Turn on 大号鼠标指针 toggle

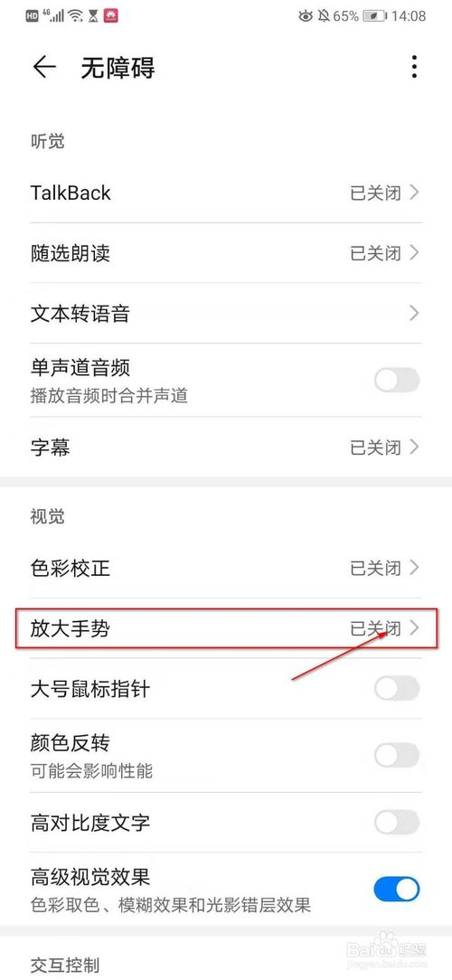[396, 689]
